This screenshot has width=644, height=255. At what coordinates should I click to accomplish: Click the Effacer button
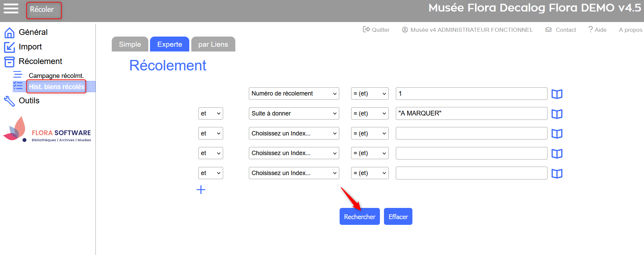[x=398, y=217]
